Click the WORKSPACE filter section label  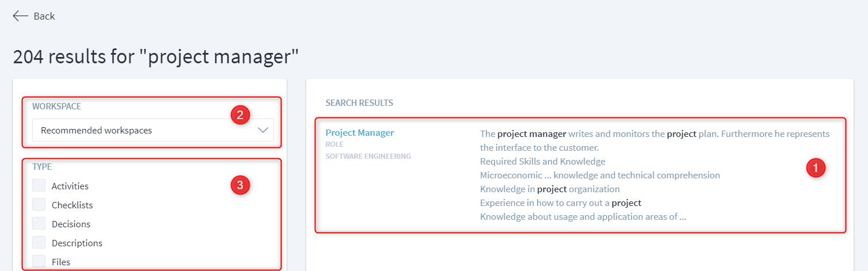tap(56, 106)
